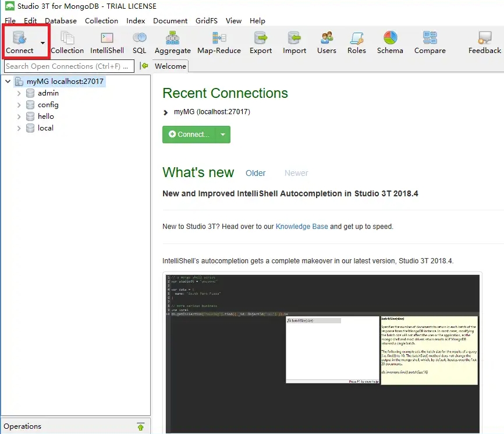Click the green Connect... button

189,134
